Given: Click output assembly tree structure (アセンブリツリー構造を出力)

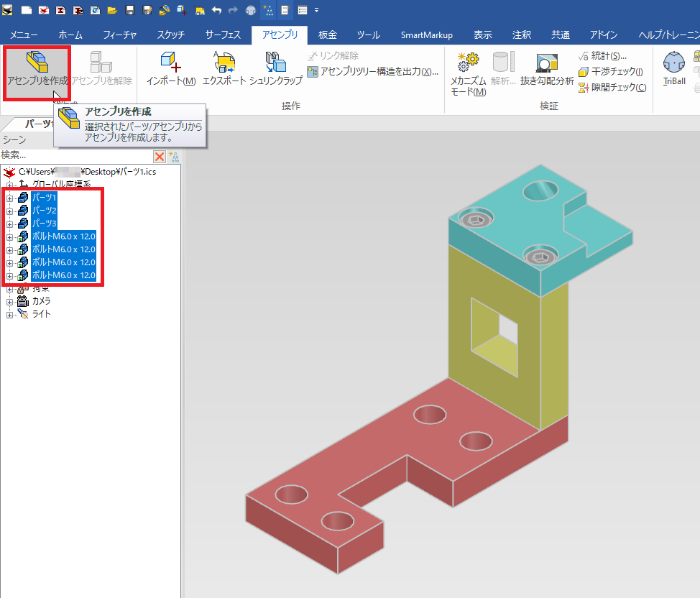Looking at the screenshot, I should tap(372, 71).
